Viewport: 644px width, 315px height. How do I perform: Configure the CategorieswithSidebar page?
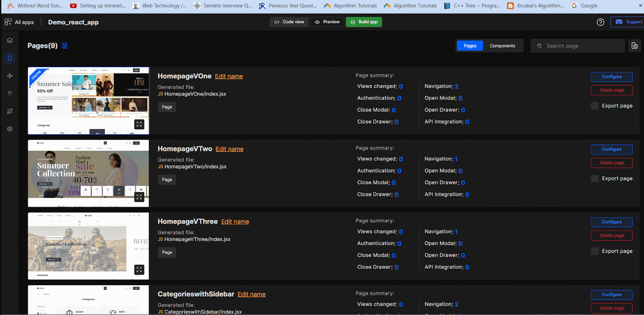(x=611, y=295)
